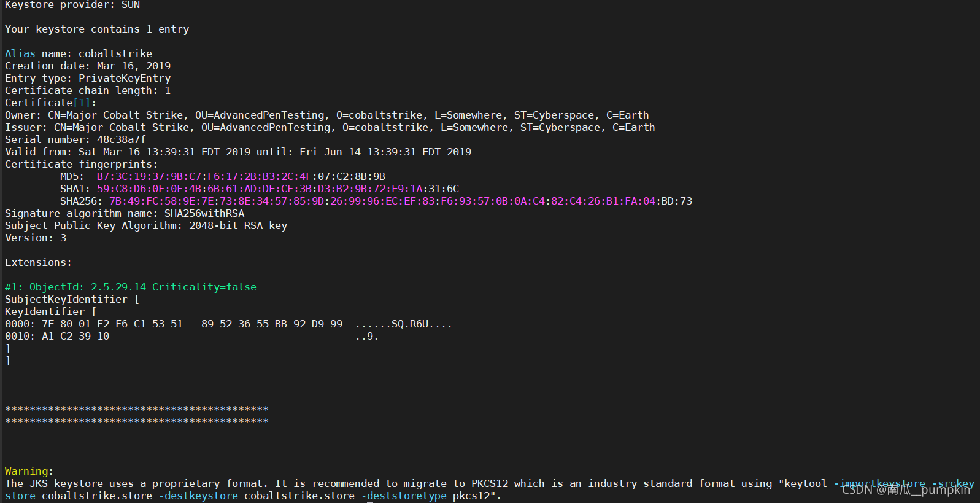Viewport: 980px width, 503px height.
Task: Select the 'Alias name: cobaltstrike' line
Action: tap(79, 54)
